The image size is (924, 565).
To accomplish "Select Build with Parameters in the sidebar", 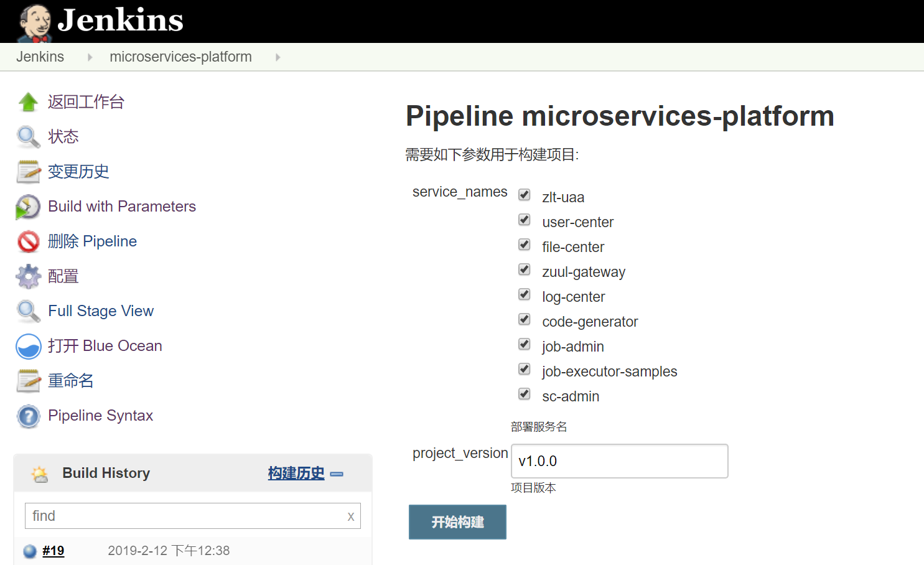I will (x=122, y=207).
